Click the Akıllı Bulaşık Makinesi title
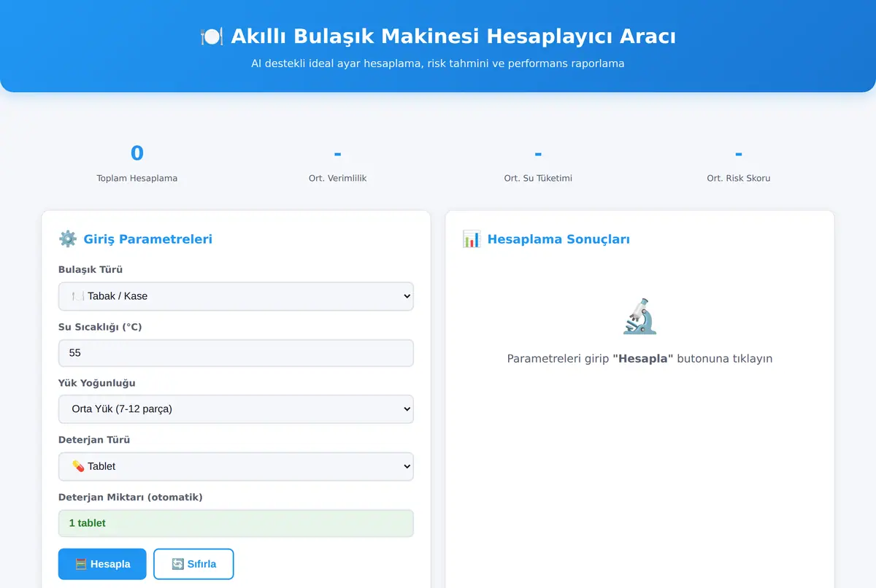The height and width of the screenshot is (588, 876). (453, 36)
